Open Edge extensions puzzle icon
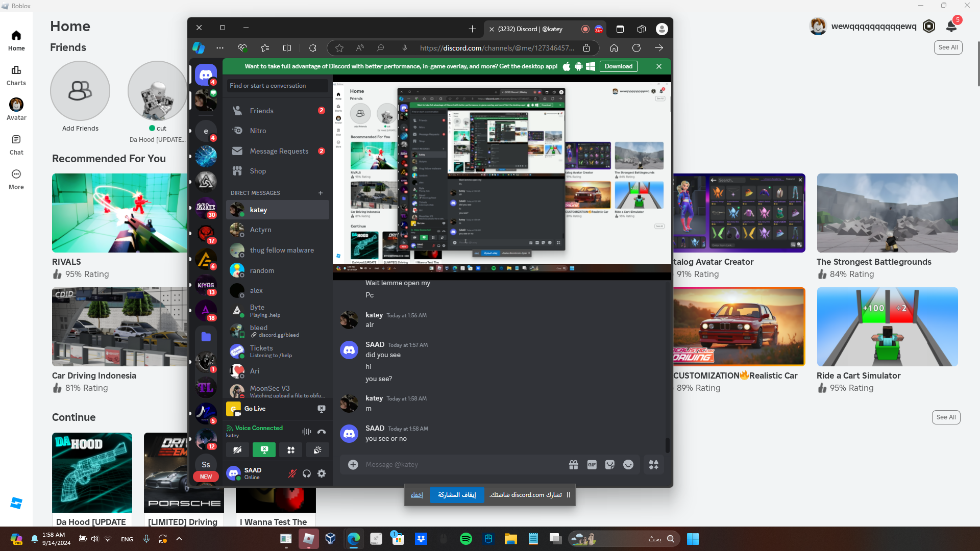The height and width of the screenshot is (551, 980). [312, 48]
